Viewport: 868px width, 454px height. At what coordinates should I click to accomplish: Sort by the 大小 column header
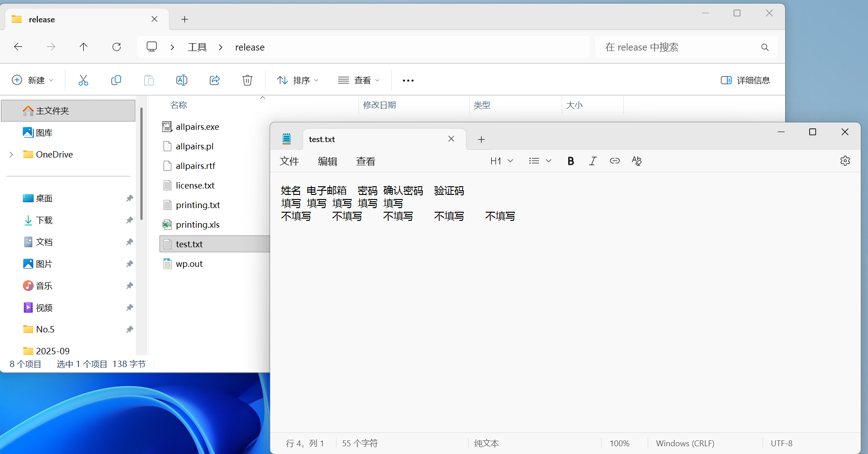point(575,105)
